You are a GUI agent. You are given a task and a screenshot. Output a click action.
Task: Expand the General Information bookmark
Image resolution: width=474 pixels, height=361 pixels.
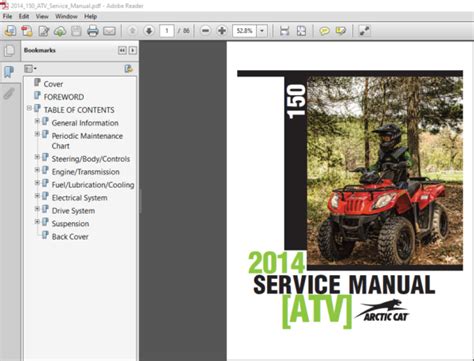(37, 121)
